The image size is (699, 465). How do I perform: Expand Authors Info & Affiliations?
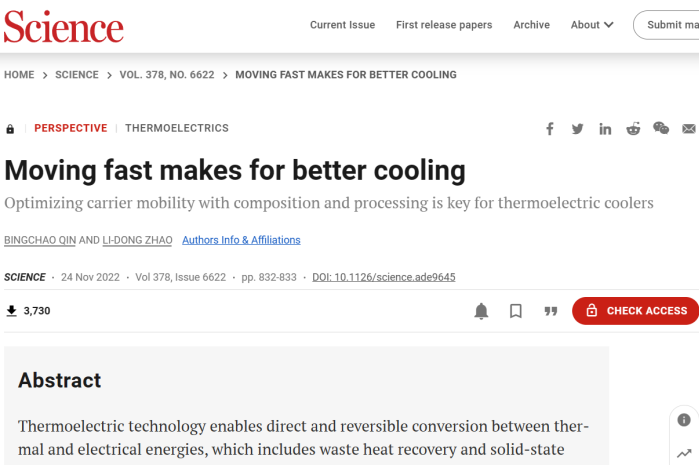click(241, 240)
